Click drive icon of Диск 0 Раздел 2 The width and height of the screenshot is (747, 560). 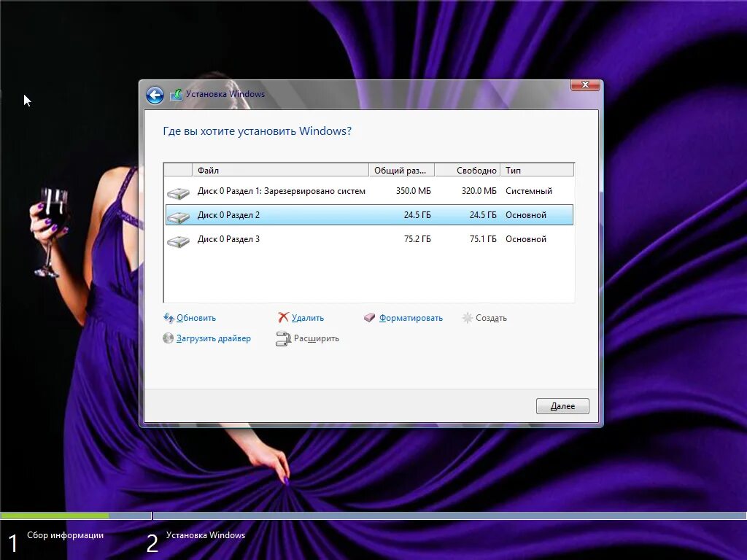pos(178,217)
